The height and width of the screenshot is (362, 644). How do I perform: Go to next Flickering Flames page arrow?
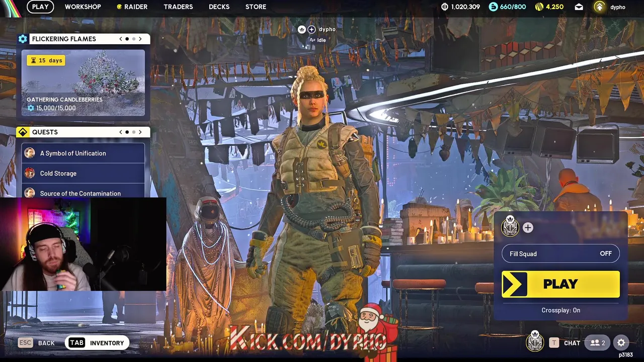140,39
